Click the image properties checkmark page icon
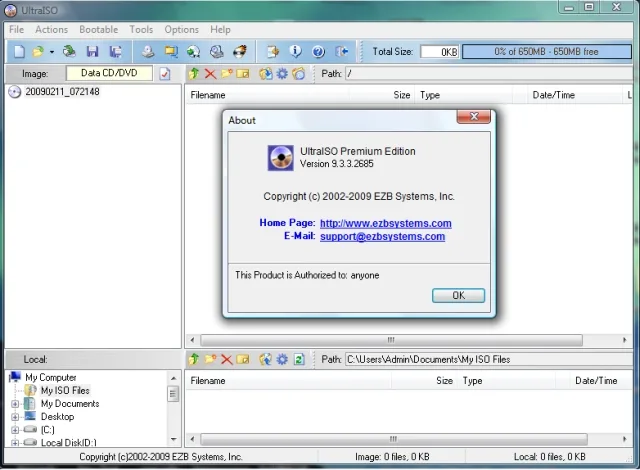The image size is (640, 470). click(165, 74)
